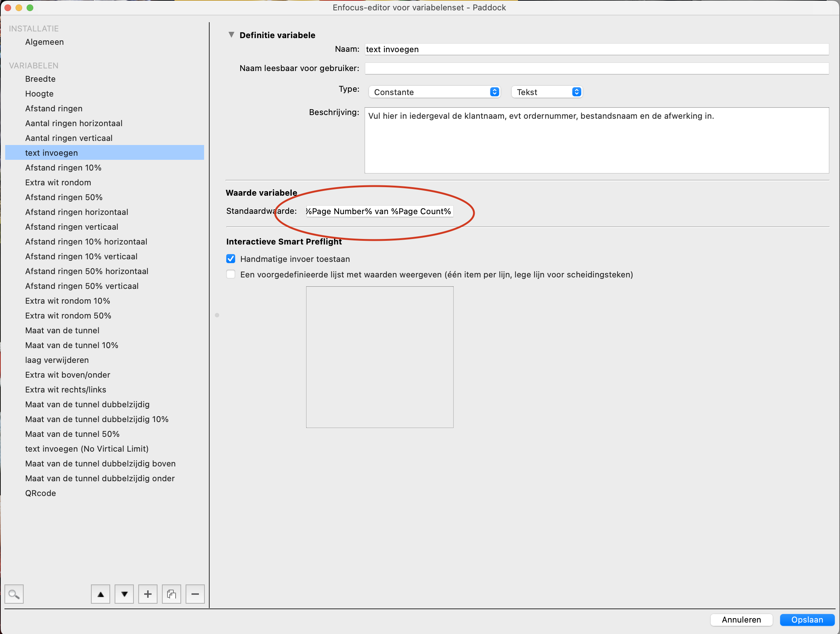The height and width of the screenshot is (634, 840).
Task: Collapse the Definitie variabele section
Action: (x=231, y=34)
